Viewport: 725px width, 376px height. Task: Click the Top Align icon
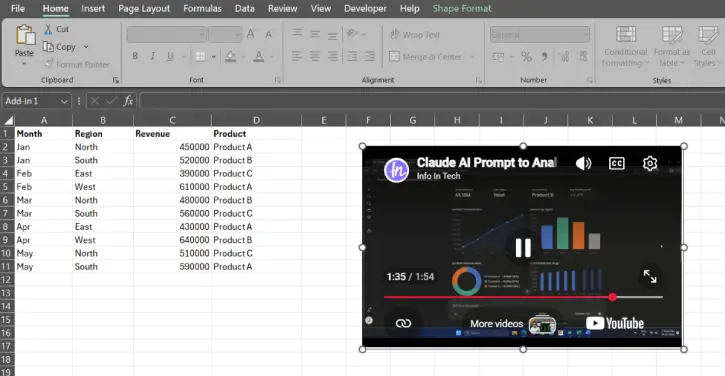click(297, 33)
